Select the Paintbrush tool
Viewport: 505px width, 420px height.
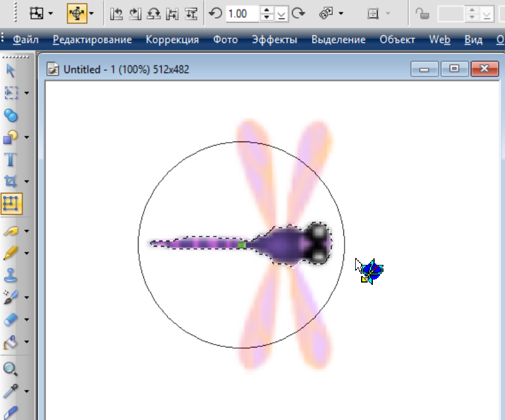[11, 253]
